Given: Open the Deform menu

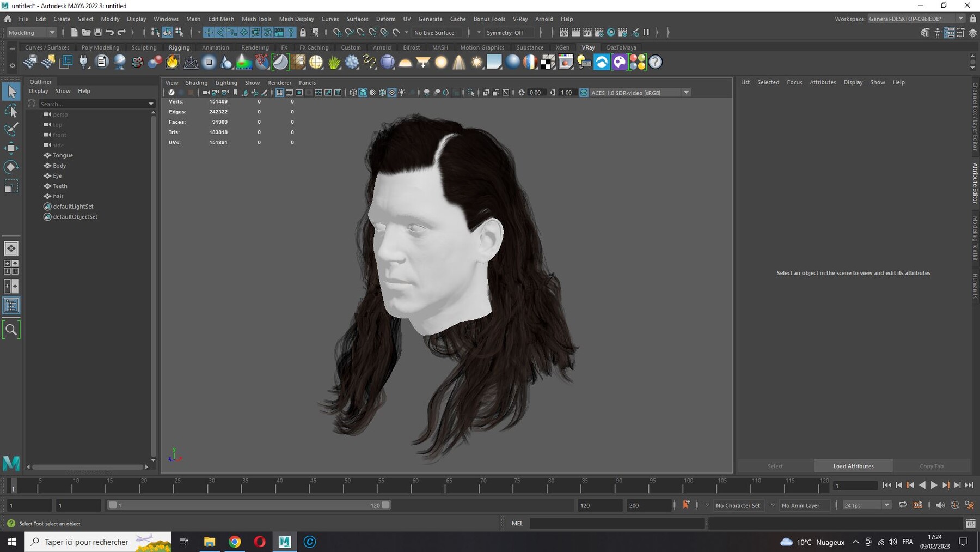Looking at the screenshot, I should click(x=385, y=19).
